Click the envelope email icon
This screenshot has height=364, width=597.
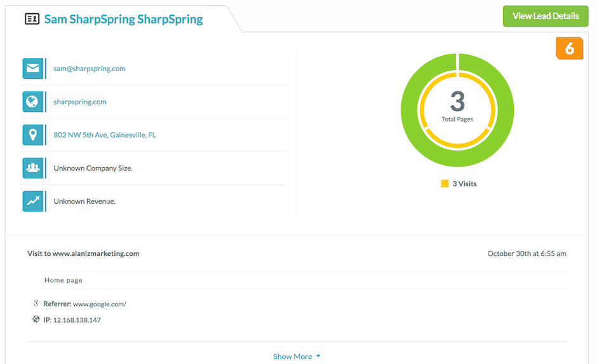coord(32,69)
